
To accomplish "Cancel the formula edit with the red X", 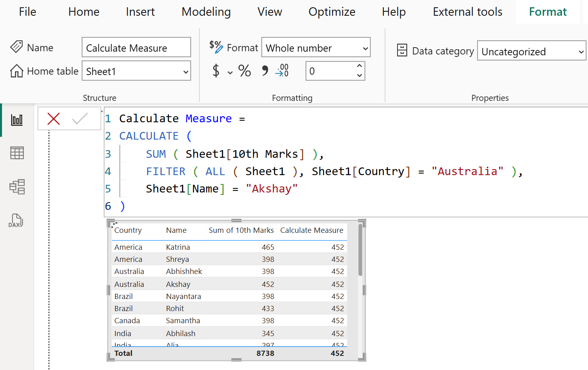I will click(54, 119).
